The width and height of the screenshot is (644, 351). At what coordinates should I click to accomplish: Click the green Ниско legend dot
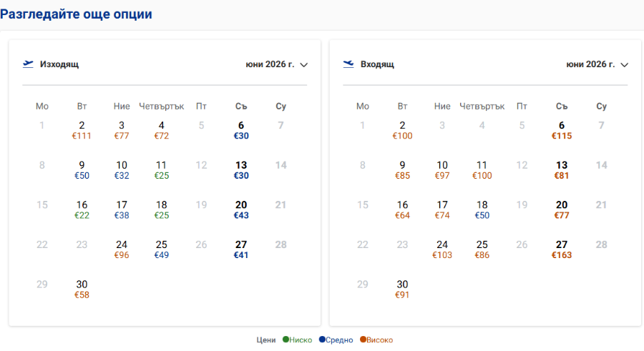(x=286, y=340)
